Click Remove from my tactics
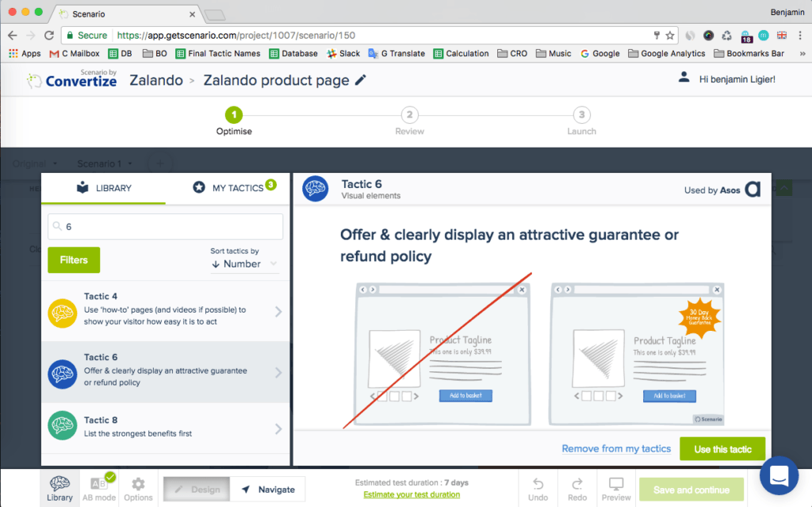812x507 pixels. click(x=616, y=448)
